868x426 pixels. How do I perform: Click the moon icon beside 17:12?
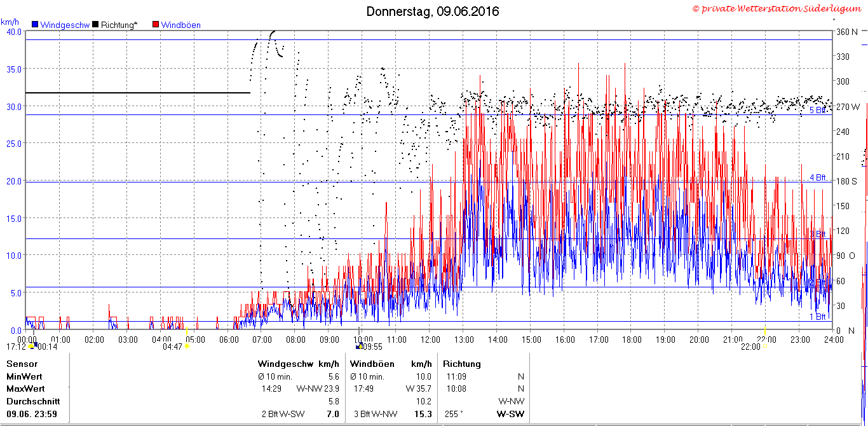pos(31,347)
